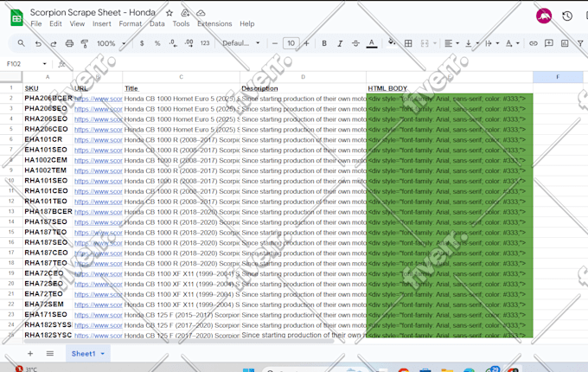Click font size field showing 10
The width and height of the screenshot is (588, 372).
tap(291, 43)
